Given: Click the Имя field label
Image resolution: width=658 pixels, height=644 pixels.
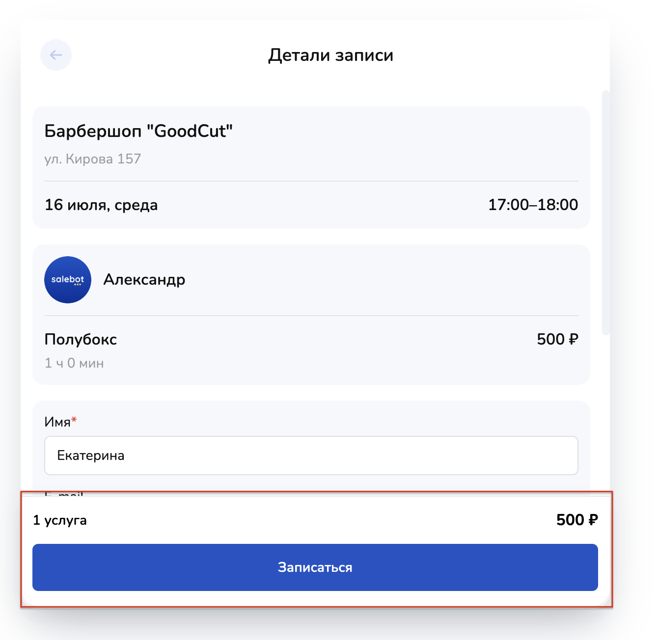Looking at the screenshot, I should tap(57, 422).
